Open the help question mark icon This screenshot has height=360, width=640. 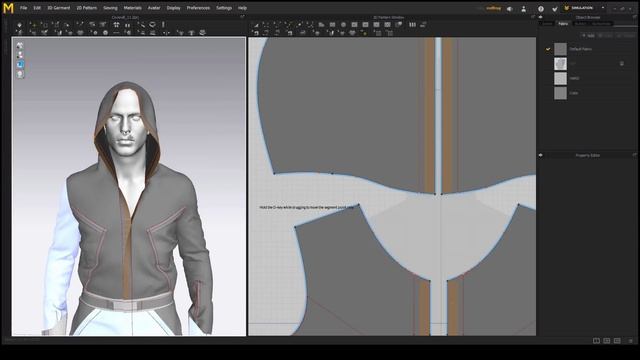(x=541, y=9)
